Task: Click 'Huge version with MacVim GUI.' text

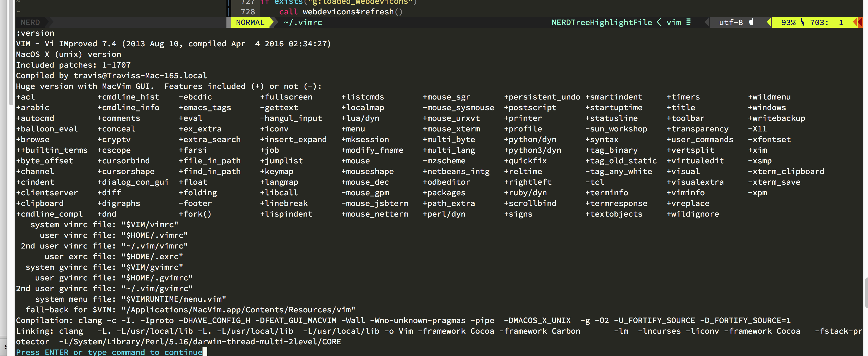Action: pos(85,86)
